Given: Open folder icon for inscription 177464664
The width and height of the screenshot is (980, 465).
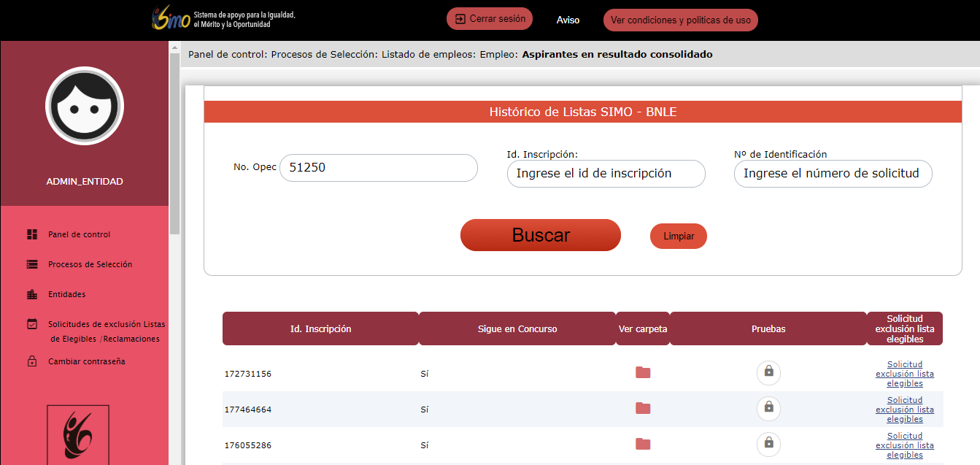Looking at the screenshot, I should (x=642, y=409).
